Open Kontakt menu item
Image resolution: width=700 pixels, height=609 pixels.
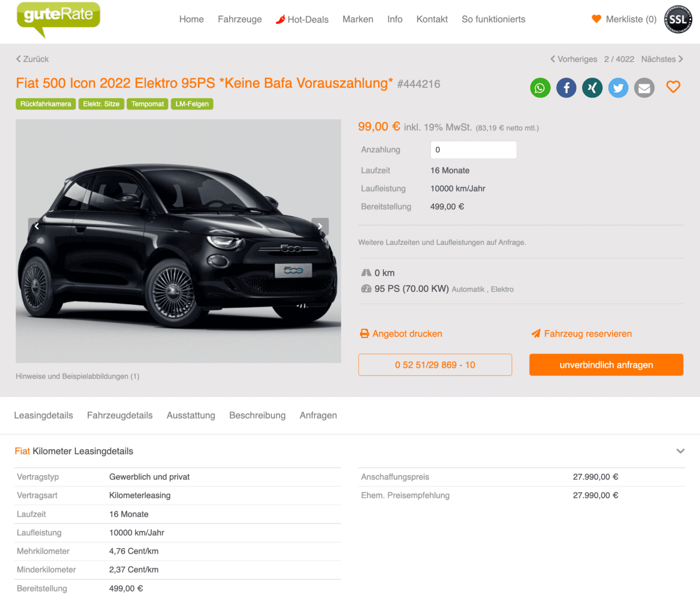432,19
